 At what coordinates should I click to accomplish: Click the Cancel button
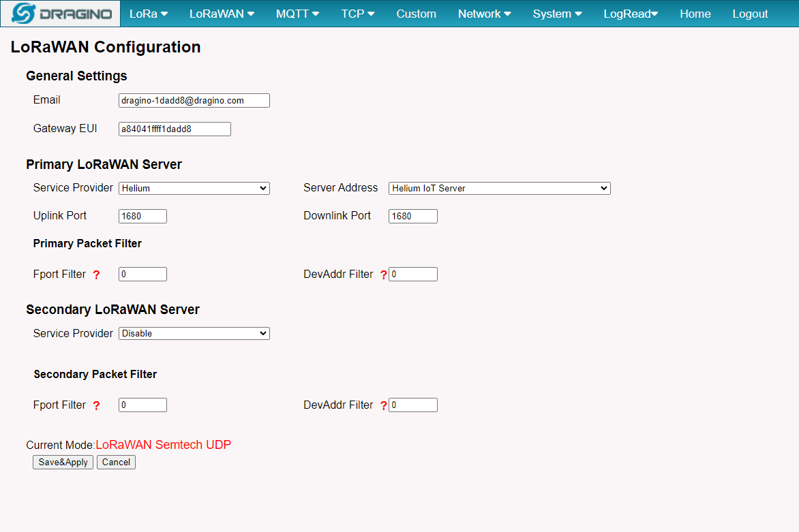[116, 463]
